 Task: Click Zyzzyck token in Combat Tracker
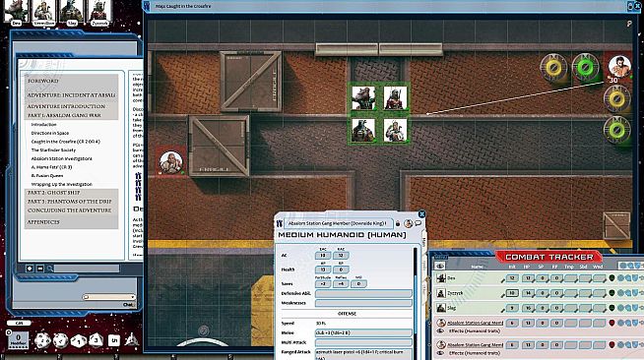pyautogui.click(x=441, y=293)
